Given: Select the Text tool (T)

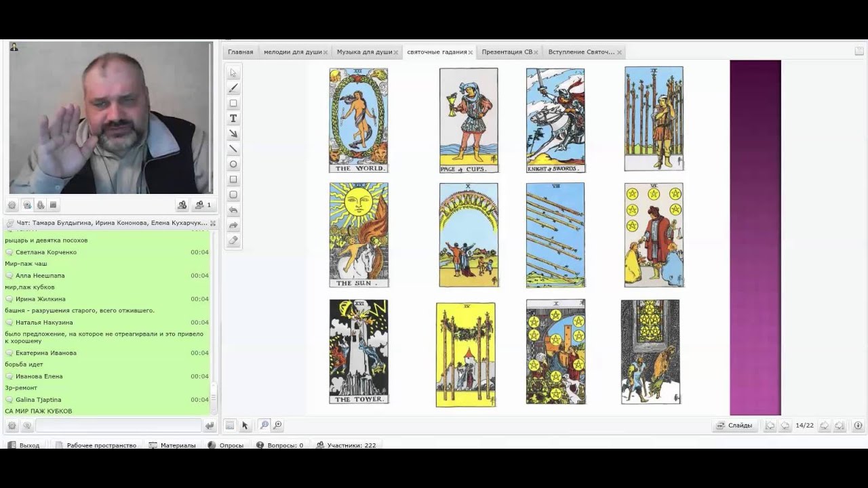Looking at the screenshot, I should click(x=233, y=119).
